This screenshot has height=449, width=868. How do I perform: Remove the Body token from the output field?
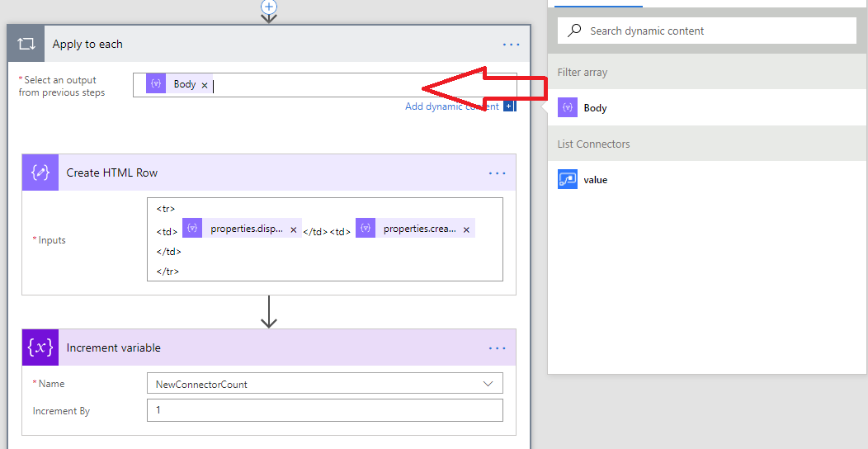pyautogui.click(x=205, y=85)
